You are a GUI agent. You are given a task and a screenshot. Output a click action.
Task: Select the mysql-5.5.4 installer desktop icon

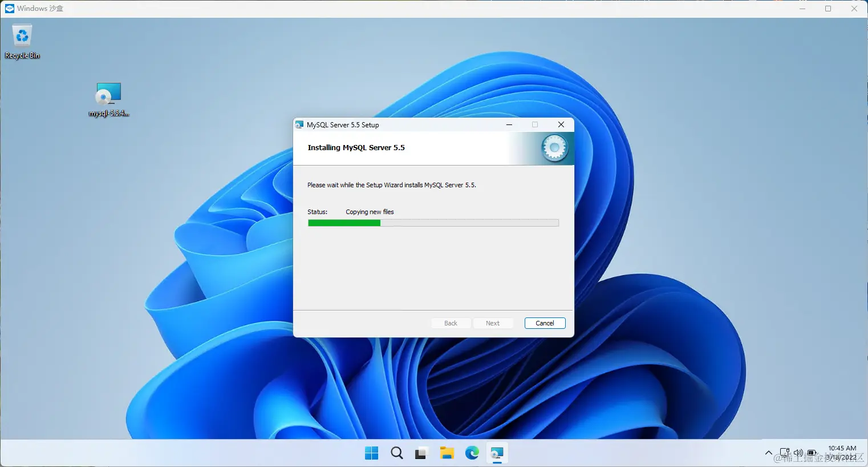pos(108,100)
